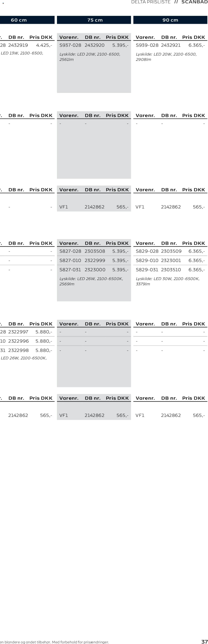The width and height of the screenshot is (208, 644).
Task: Select the 90 cm column header
Action: tap(170, 20)
